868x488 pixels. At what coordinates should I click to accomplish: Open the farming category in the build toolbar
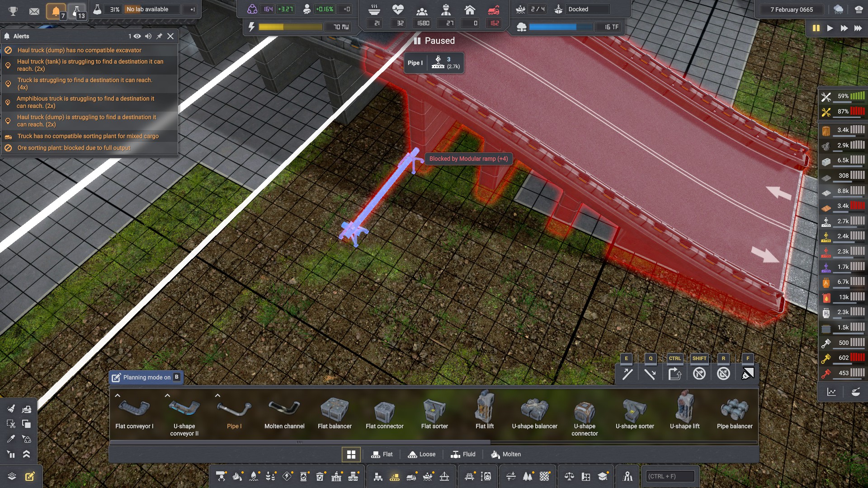[x=270, y=476]
